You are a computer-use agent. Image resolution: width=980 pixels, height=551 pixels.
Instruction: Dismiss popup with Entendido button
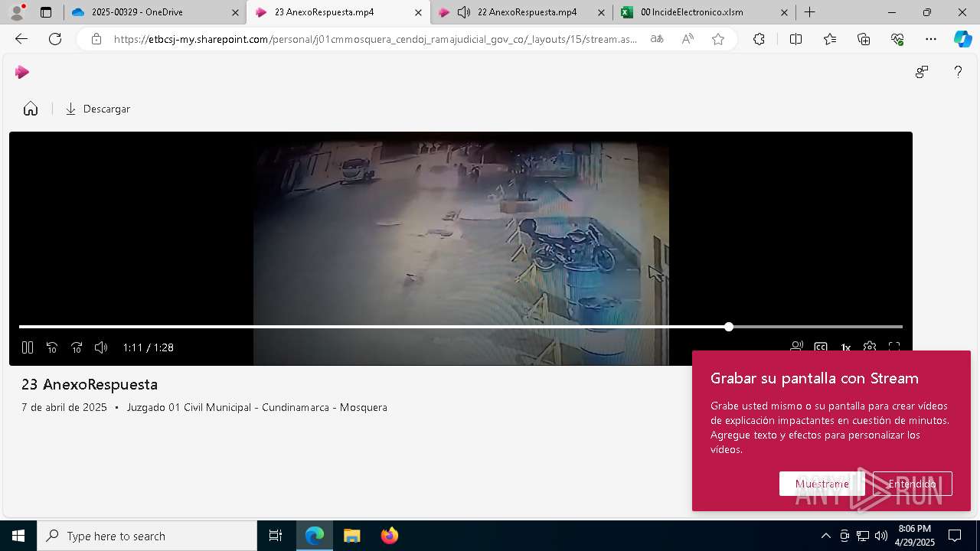[x=912, y=484]
